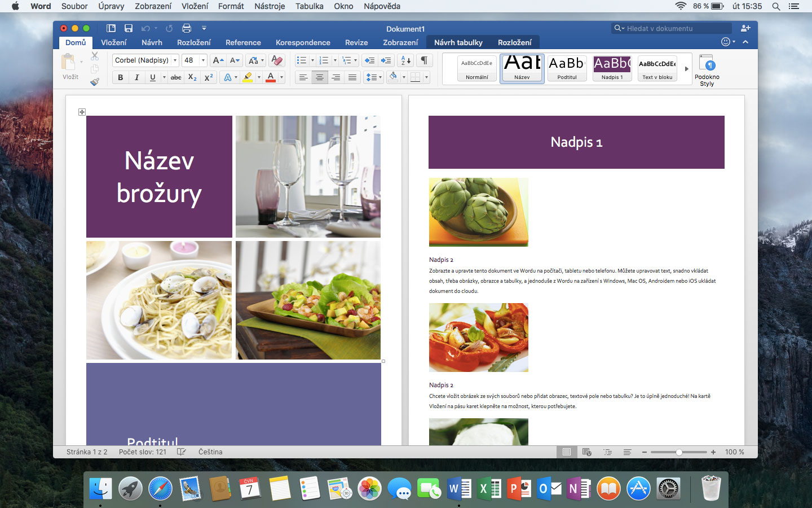Select the artichoke image on page two
Screen dimensions: 812x508
(479, 212)
